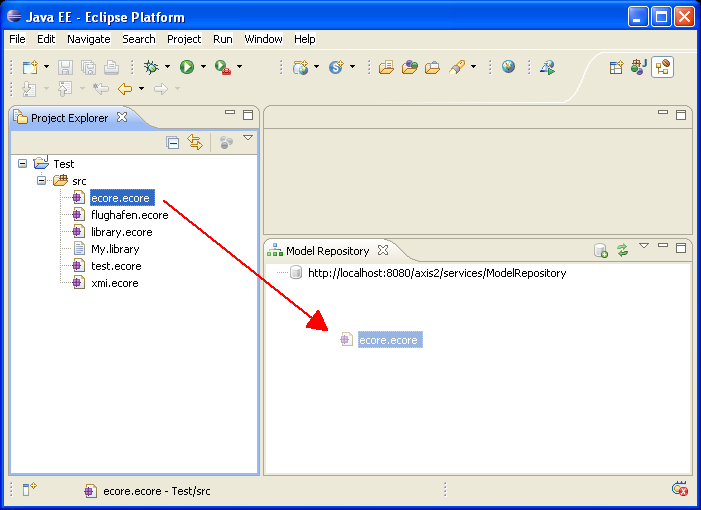This screenshot has height=510, width=701.
Task: Open the Debug configurations dropdown arrow
Action: click(168, 67)
